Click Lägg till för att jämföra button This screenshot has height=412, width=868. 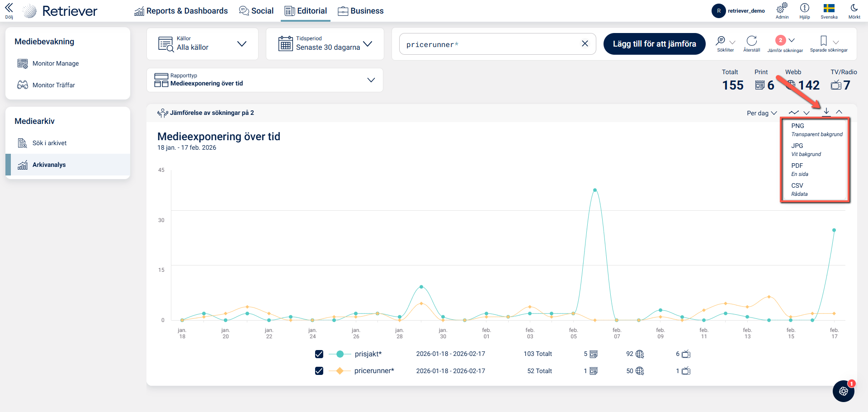coord(654,44)
